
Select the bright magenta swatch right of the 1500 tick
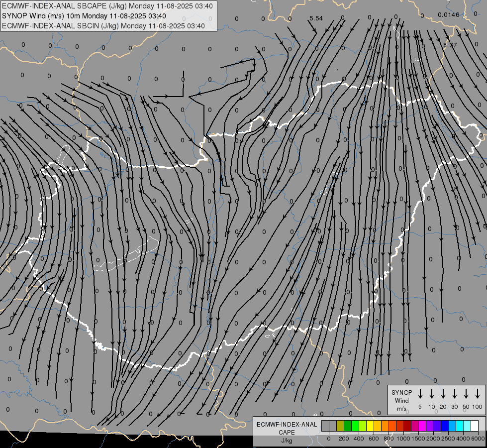(422, 426)
